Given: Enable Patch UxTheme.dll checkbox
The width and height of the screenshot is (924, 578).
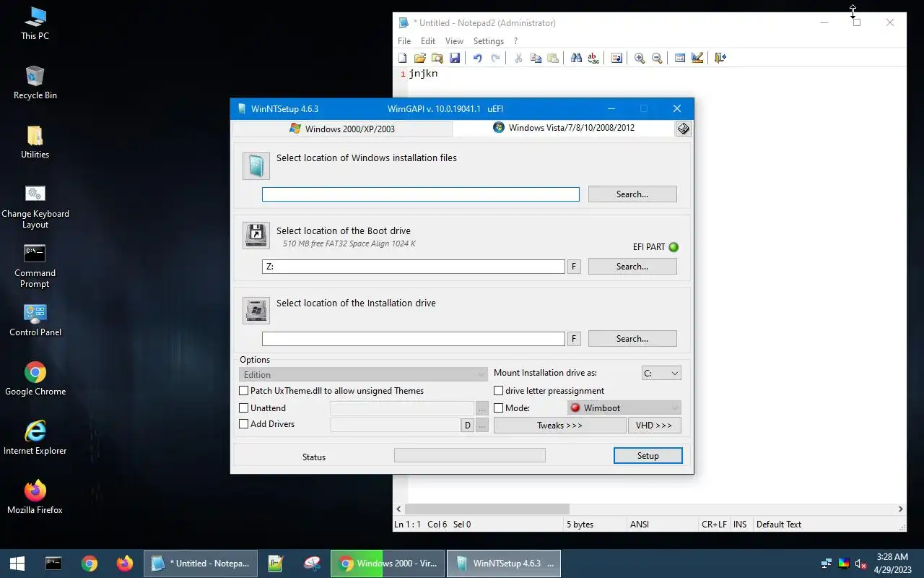Looking at the screenshot, I should pos(244,391).
